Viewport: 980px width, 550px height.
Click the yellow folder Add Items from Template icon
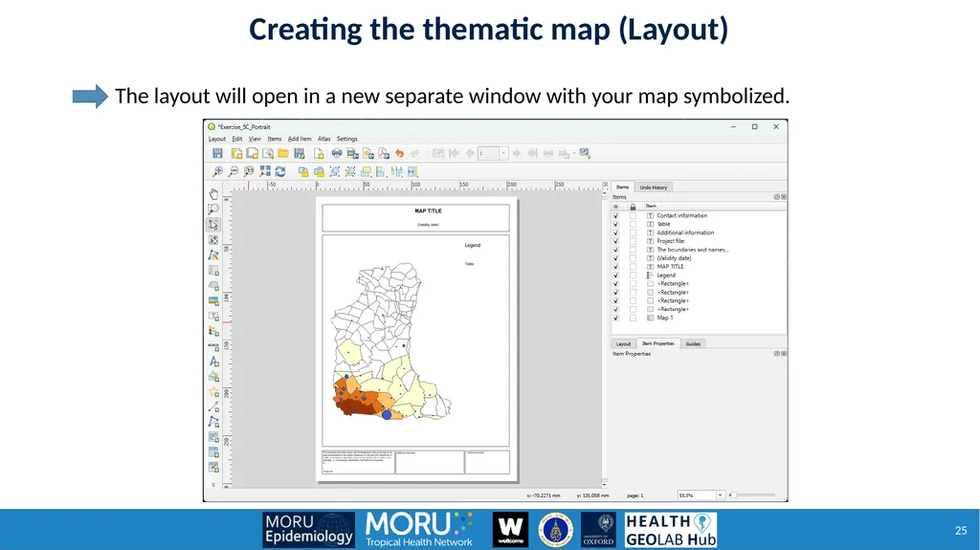283,153
